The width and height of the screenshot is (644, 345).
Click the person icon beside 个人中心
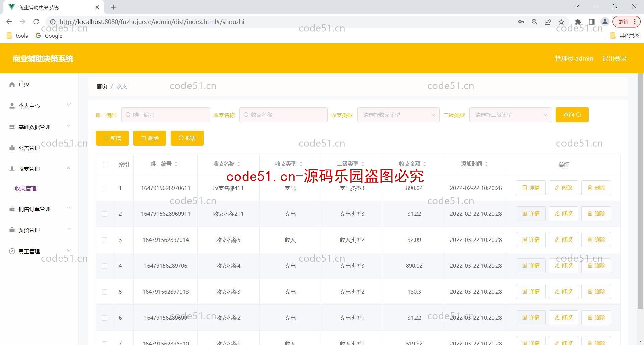click(12, 106)
